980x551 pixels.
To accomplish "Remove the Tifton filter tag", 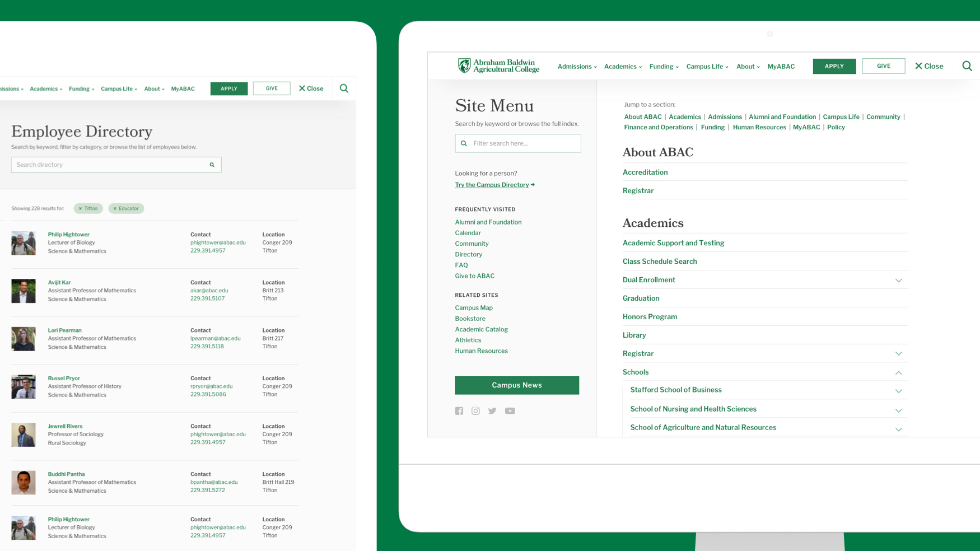I will (88, 208).
